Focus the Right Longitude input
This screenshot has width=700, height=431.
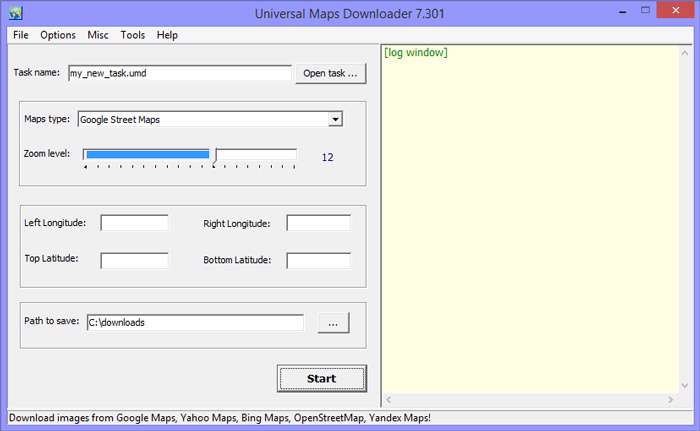click(x=318, y=223)
